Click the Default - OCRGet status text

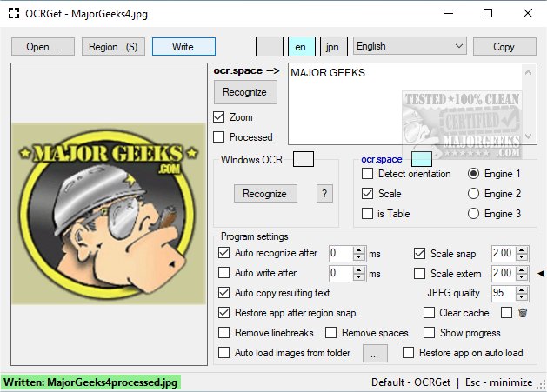point(410,382)
